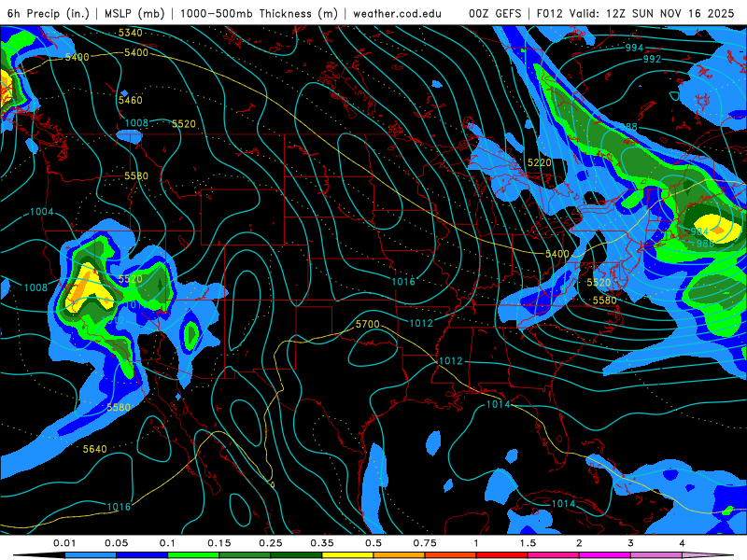747x560 pixels.
Task: Click the 'MSLP (mb)' header label
Action: point(134,13)
